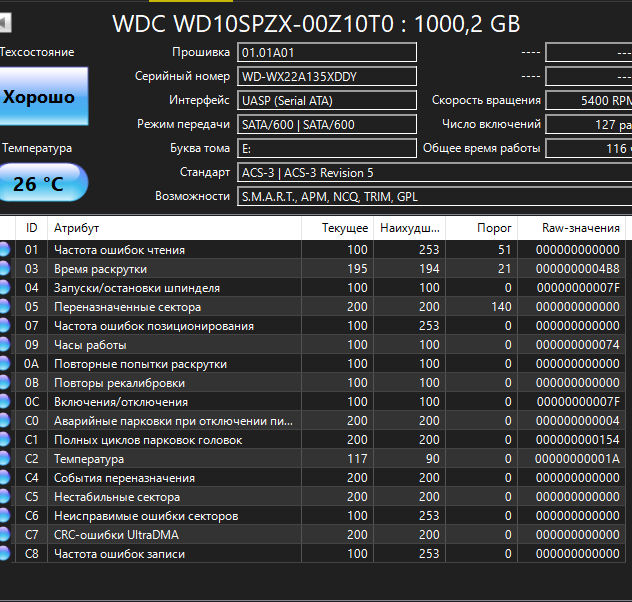Viewport: 632px width, 602px height.
Task: Select the Повторы рекалибровки row
Action: pos(313,383)
